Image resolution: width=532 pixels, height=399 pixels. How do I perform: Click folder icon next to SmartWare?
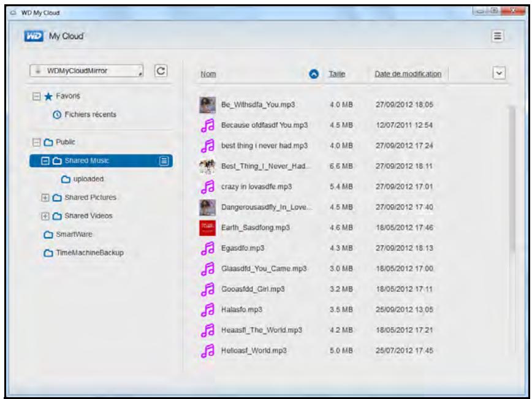[x=48, y=235]
